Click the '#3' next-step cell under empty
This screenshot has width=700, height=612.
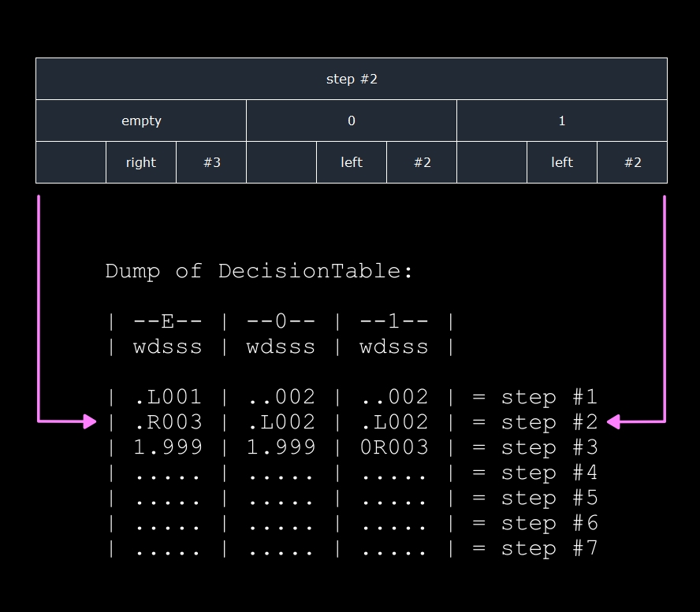pyautogui.click(x=211, y=162)
